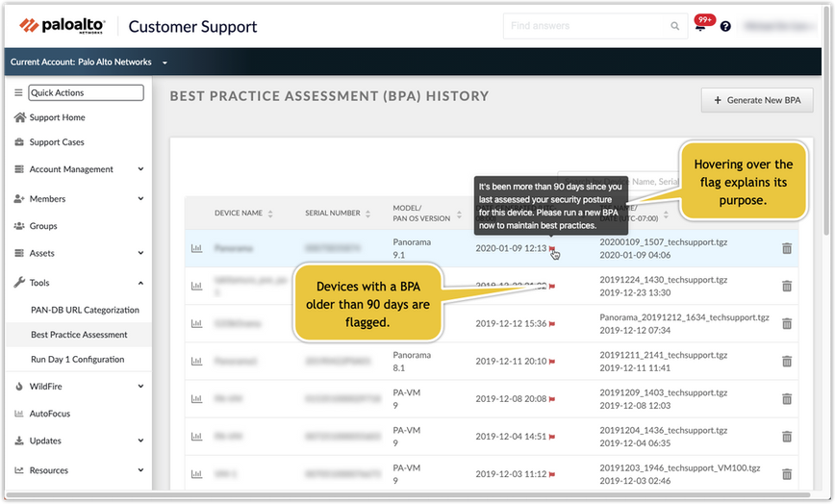Click the red flag next to 2019-12-12 15:36

pos(552,323)
